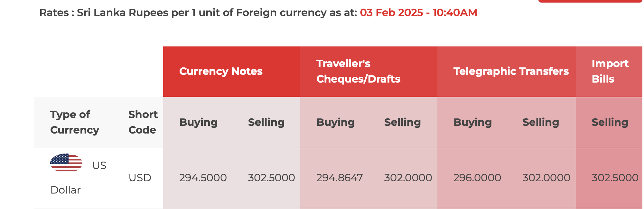Click Selling subheader under Import Bills

(610, 122)
